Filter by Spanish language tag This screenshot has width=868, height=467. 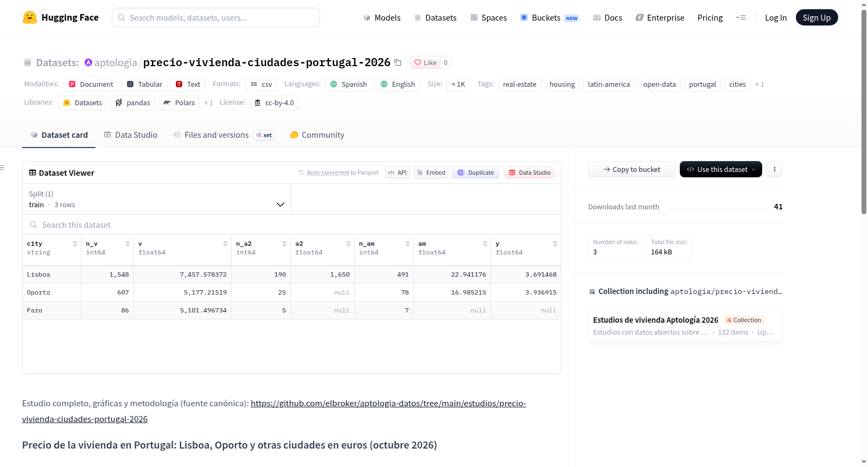tap(348, 84)
